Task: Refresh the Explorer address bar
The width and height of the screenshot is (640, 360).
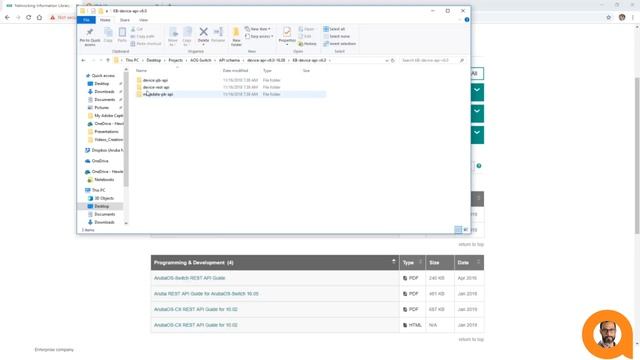Action: point(393,60)
